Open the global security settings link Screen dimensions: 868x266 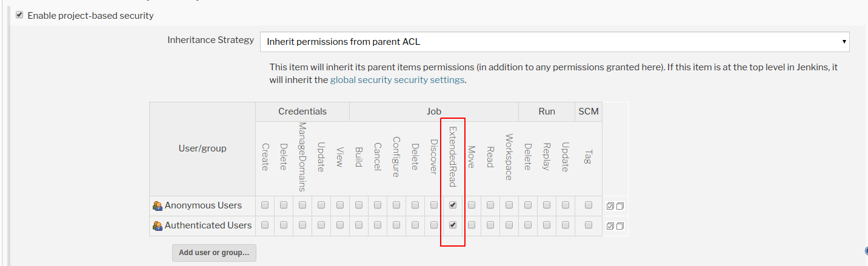pos(397,80)
